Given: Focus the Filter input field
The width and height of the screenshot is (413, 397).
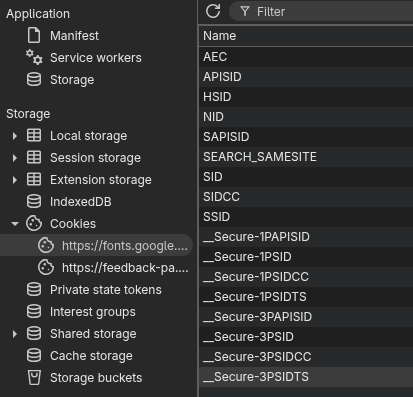Looking at the screenshot, I should click(321, 12).
